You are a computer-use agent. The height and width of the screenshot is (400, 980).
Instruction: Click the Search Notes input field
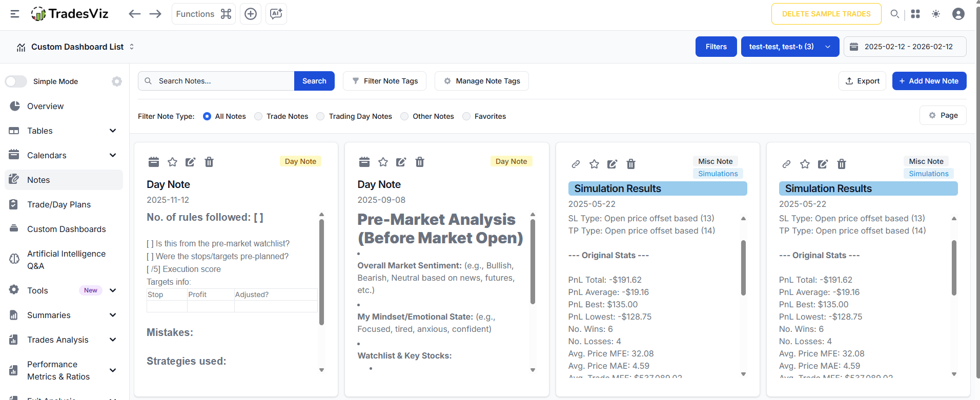216,81
